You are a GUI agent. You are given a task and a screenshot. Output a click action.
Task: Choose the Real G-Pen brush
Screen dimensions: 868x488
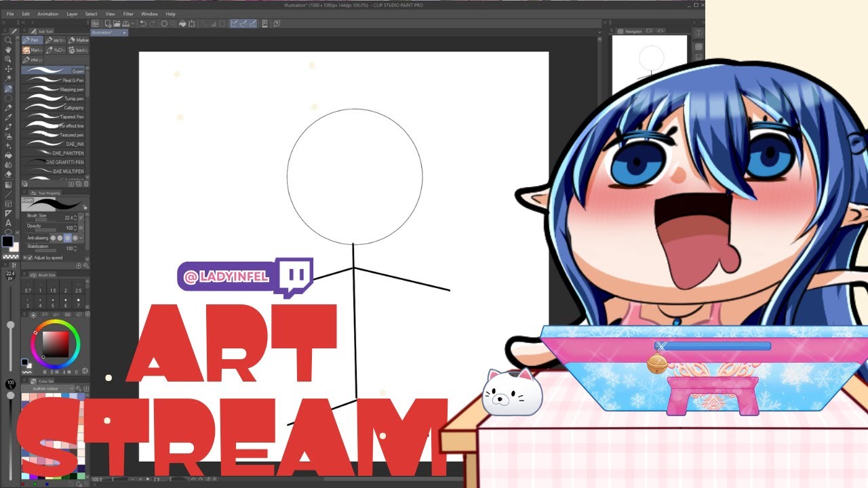click(54, 80)
